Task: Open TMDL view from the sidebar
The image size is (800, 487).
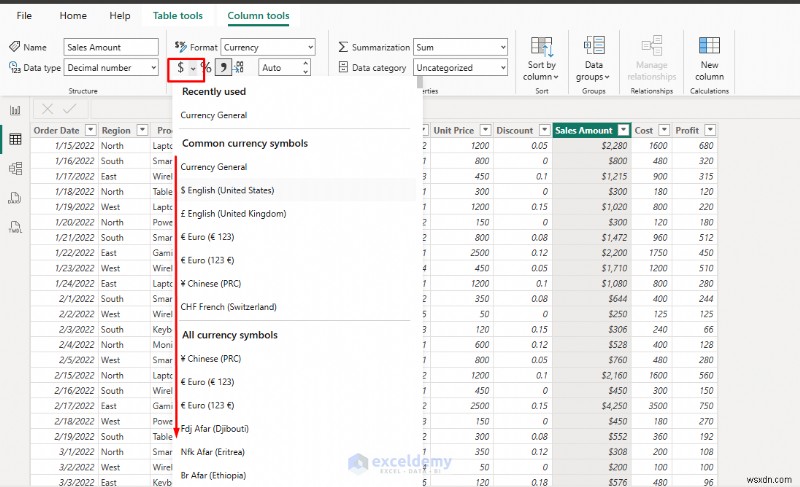Action: (x=15, y=227)
